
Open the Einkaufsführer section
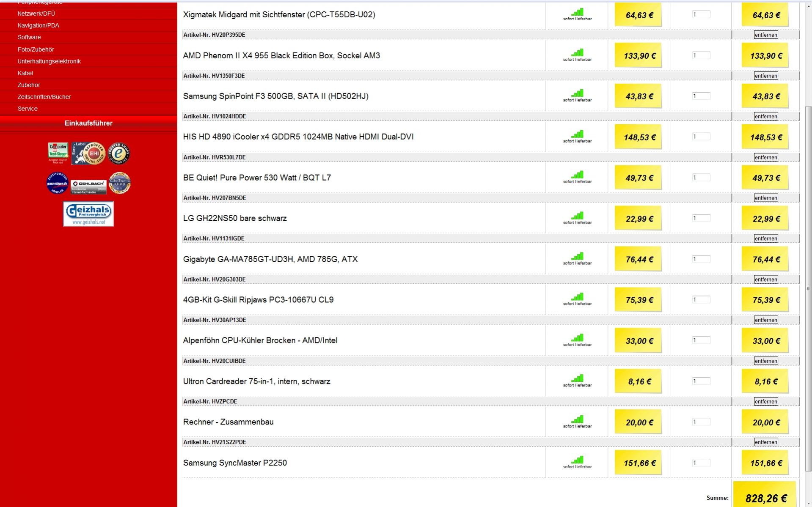coord(88,123)
